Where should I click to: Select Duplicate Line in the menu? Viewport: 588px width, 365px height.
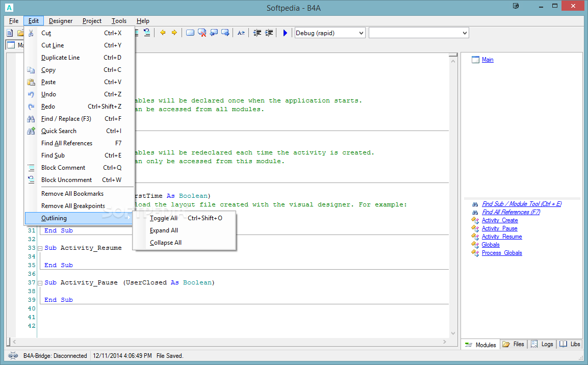tap(79, 58)
